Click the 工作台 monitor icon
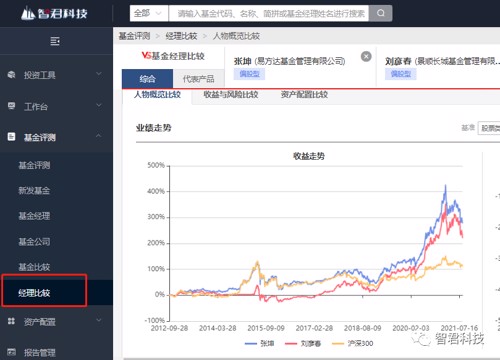This screenshot has height=360, width=500. click(x=11, y=106)
